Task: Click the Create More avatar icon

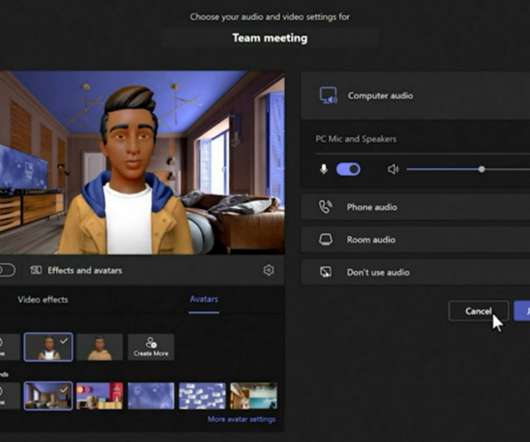Action: pyautogui.click(x=151, y=342)
